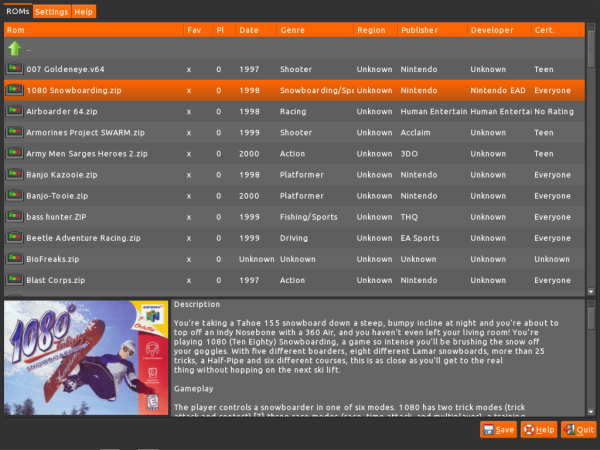Screen dimensions: 600x450
Task: Sort by the Rom column header
Action: point(93,30)
